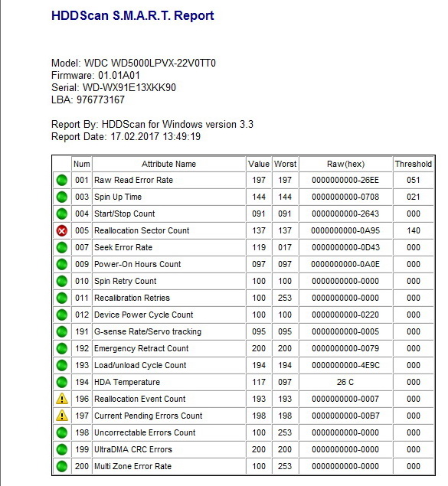
Task: Click the raw value 0000000000-00B7
Action: point(345,416)
